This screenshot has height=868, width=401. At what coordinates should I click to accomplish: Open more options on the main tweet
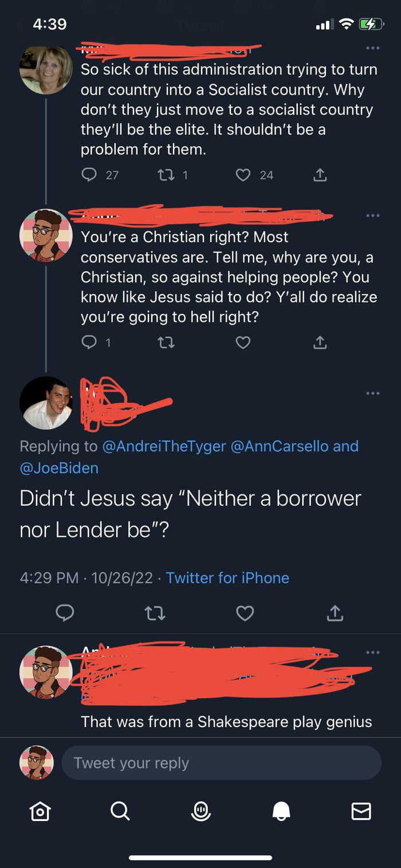coord(372,393)
